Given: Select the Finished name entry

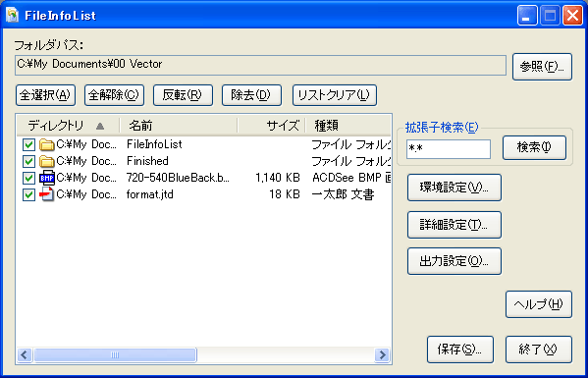Looking at the screenshot, I should point(147,161).
